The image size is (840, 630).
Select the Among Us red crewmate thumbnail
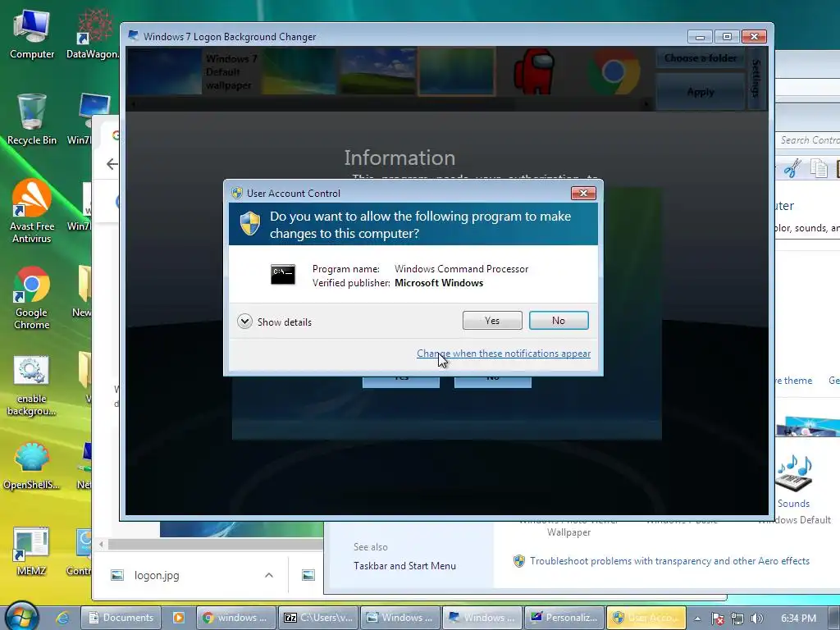(534, 72)
